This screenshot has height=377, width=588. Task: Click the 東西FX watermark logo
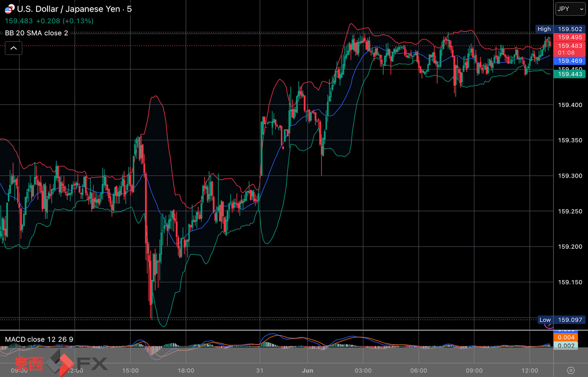(x=61, y=363)
